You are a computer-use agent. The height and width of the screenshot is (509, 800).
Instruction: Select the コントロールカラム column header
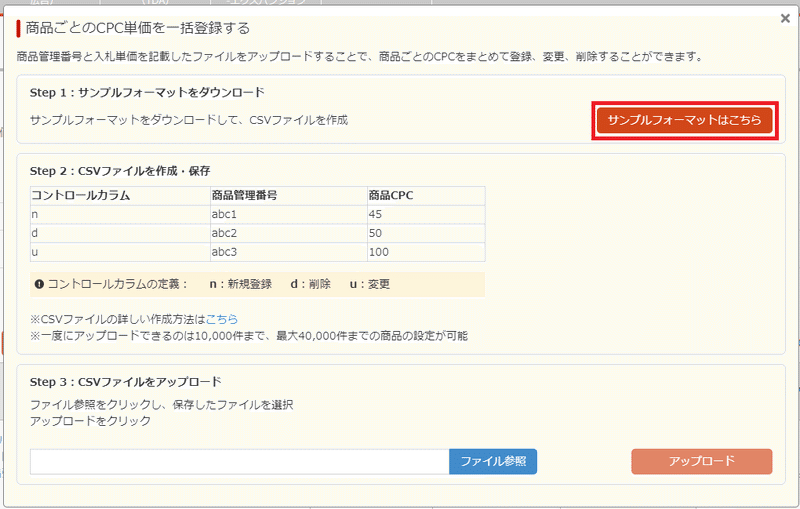point(81,195)
